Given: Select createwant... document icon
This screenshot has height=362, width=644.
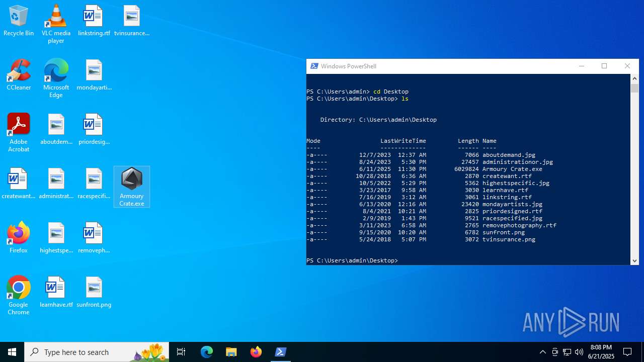Looking at the screenshot, I should tap(19, 184).
